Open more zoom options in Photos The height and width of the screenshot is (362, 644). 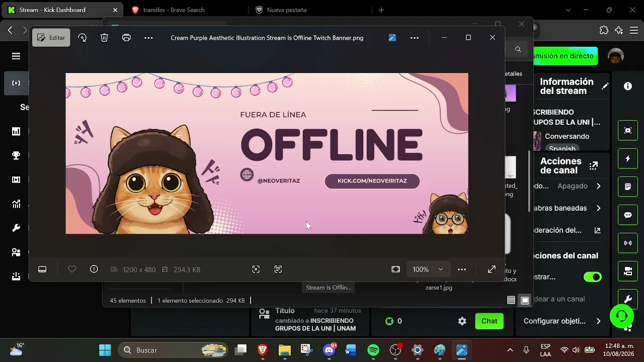click(x=462, y=269)
